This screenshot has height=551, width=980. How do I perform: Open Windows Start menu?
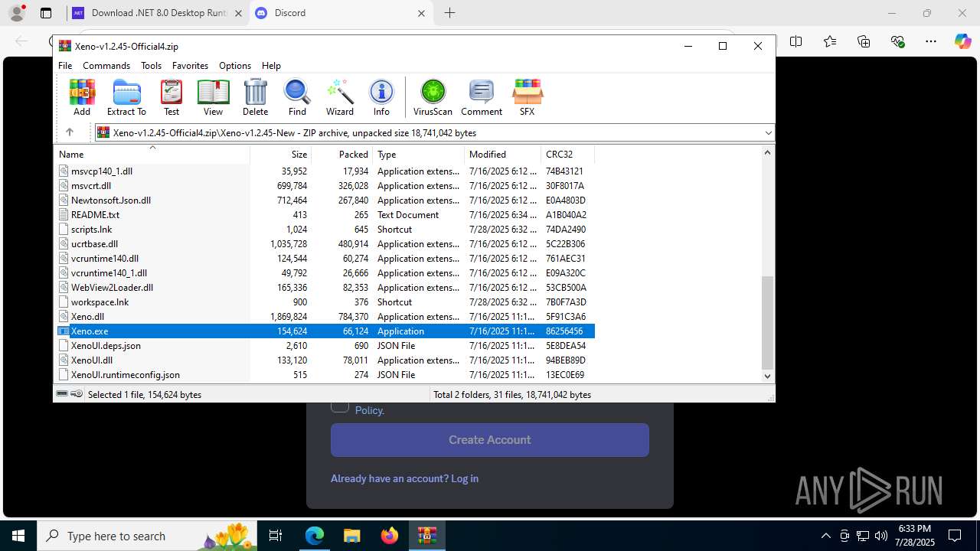pyautogui.click(x=18, y=536)
